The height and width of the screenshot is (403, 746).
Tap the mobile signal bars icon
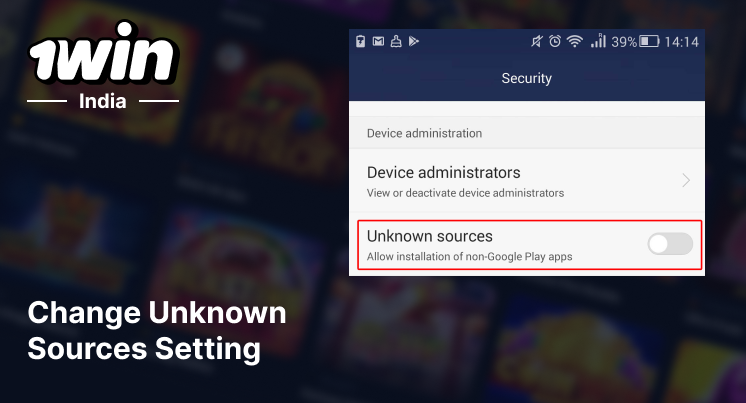pyautogui.click(x=598, y=41)
